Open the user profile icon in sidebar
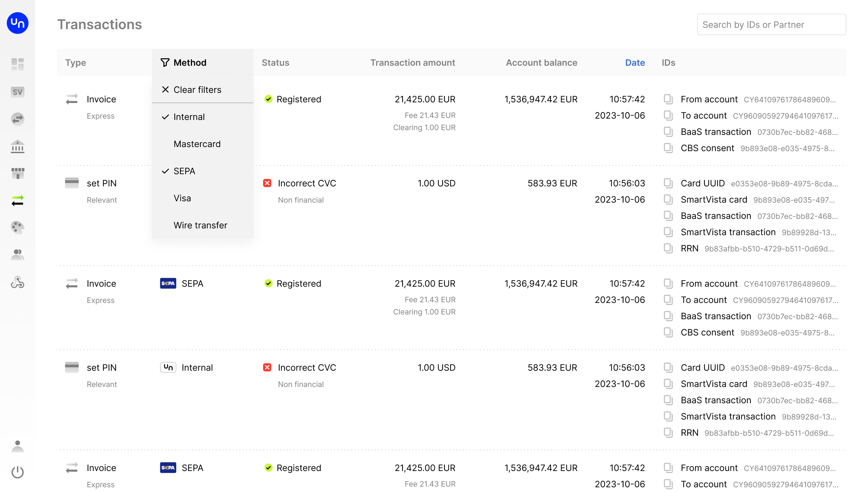The image size is (868, 492). [18, 446]
